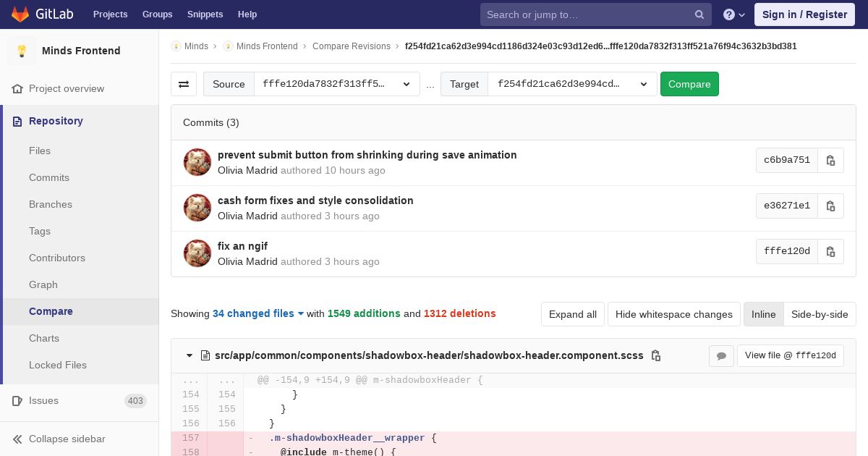Switch diff view to Side-by-side
The image size is (868, 456).
pyautogui.click(x=819, y=314)
